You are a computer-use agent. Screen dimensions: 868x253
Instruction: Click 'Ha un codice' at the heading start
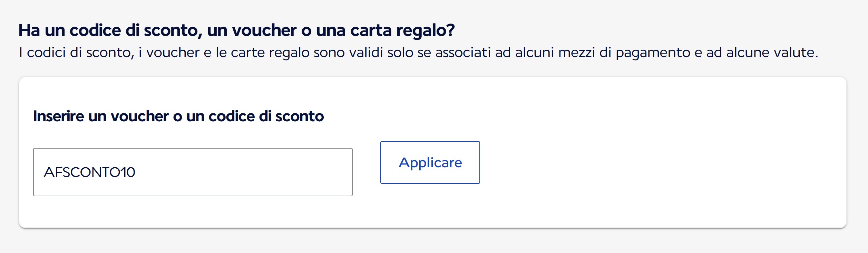[x=69, y=30]
